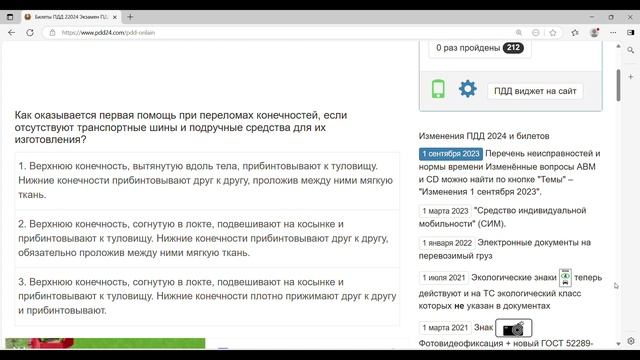Click the Изменения ПДД 2024 и билетов heading

point(484,136)
